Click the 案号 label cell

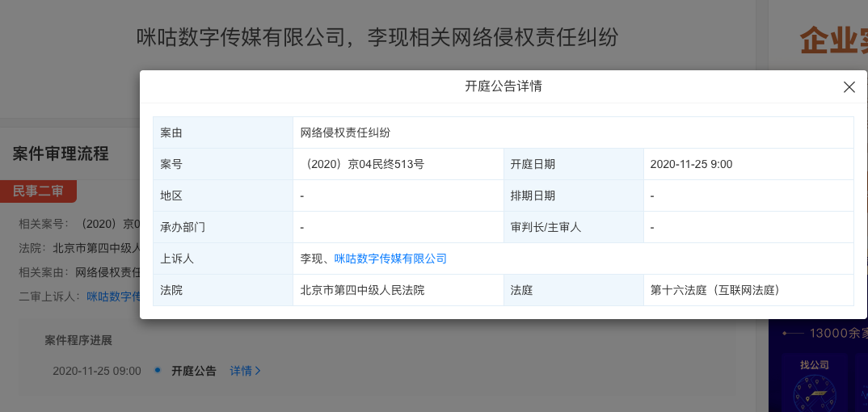click(223, 164)
